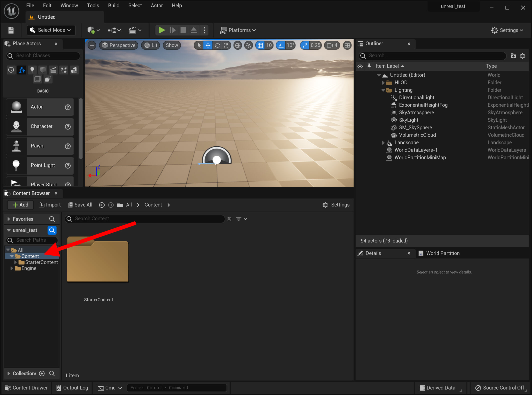Screen dimensions: 532x395
Task: Select the rotate transform tool
Action: click(x=217, y=45)
